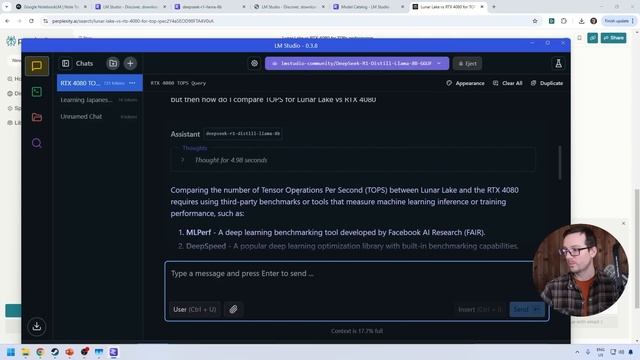Select the Learning Japanese chat
This screenshot has height=360, width=640.
pyautogui.click(x=99, y=100)
